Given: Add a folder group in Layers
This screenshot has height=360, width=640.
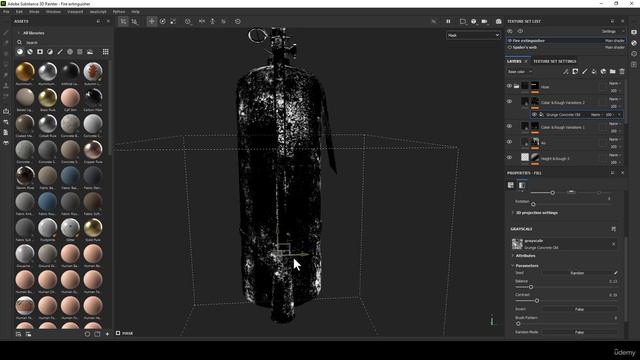Looking at the screenshot, I should pyautogui.click(x=613, y=71).
